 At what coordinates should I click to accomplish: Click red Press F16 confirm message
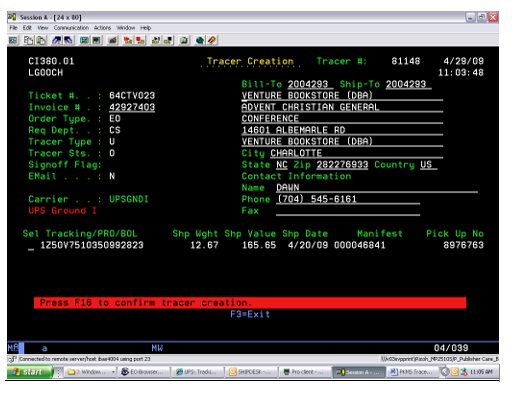[x=250, y=303]
